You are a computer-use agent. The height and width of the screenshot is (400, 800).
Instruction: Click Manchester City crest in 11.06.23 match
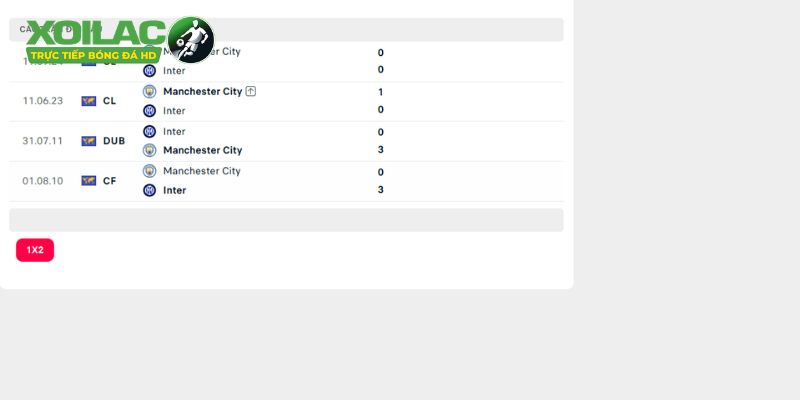click(x=149, y=91)
